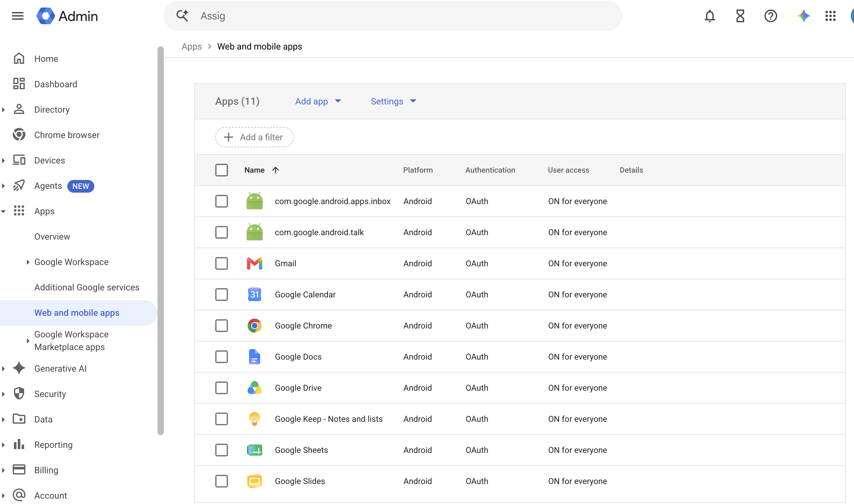The width and height of the screenshot is (854, 504).
Task: Expand the Google Workspace submenu arrow
Action: coord(28,262)
